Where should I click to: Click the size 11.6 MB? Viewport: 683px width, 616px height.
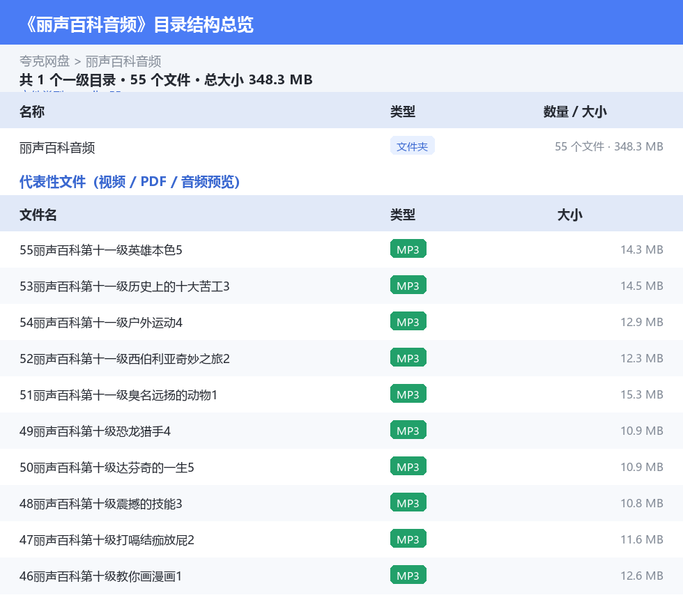click(x=642, y=539)
